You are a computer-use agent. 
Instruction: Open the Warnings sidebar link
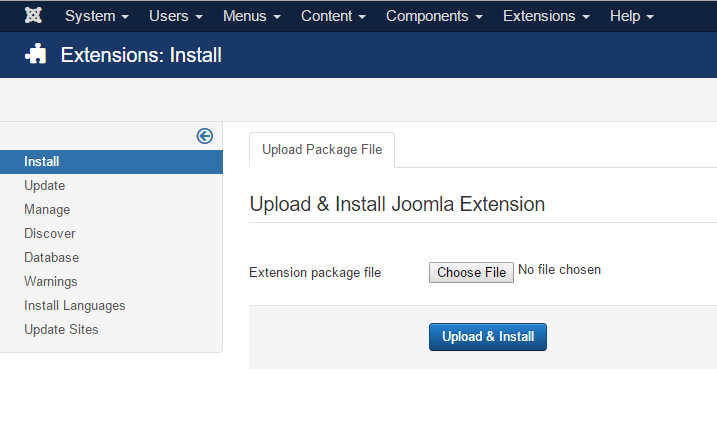coord(51,281)
